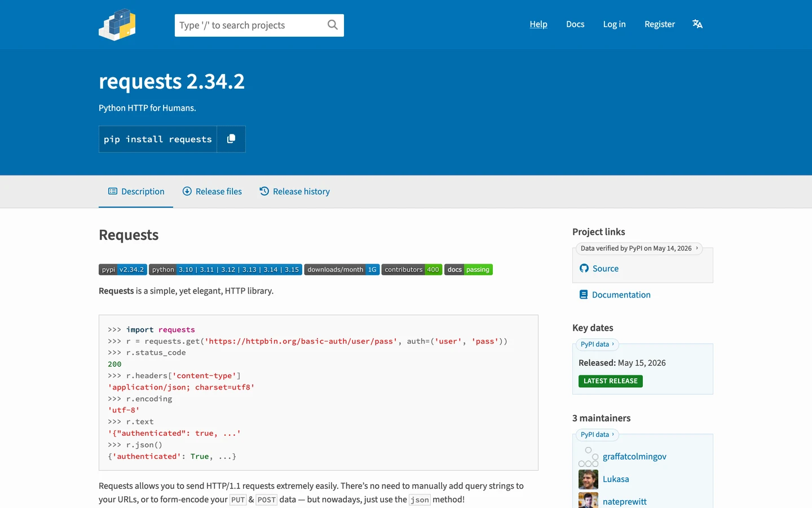
Task: Switch to the Description tab
Action: pos(136,191)
